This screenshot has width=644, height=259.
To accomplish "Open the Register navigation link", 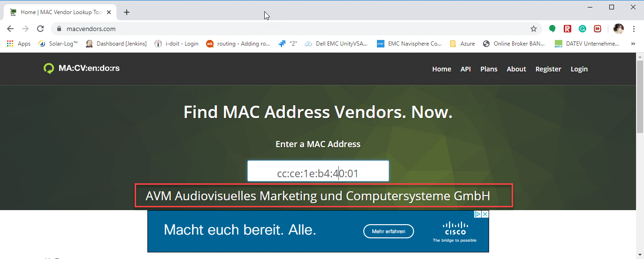I will pyautogui.click(x=548, y=69).
